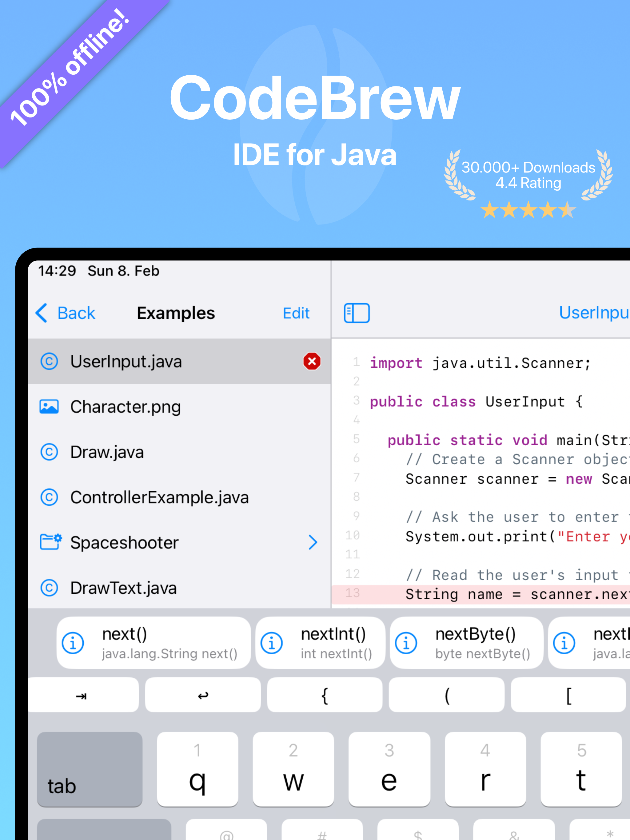Open DrawText.java file
The image size is (630, 840).
(x=179, y=588)
